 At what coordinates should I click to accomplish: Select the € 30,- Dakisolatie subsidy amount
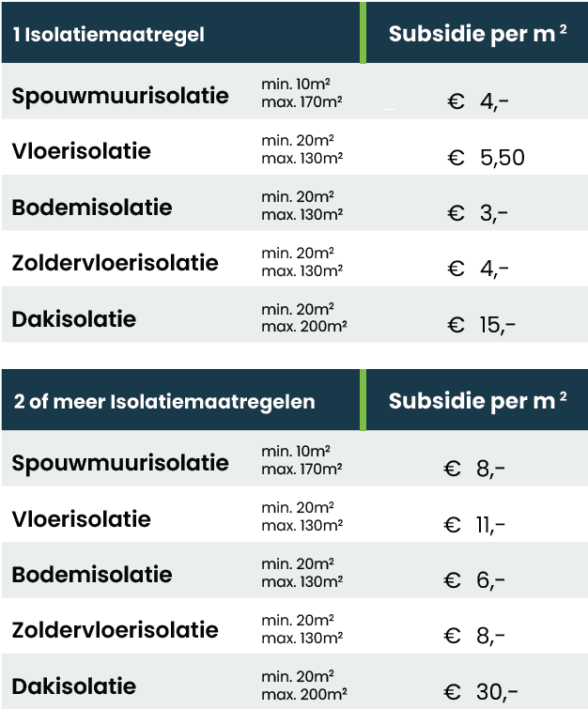click(x=481, y=692)
